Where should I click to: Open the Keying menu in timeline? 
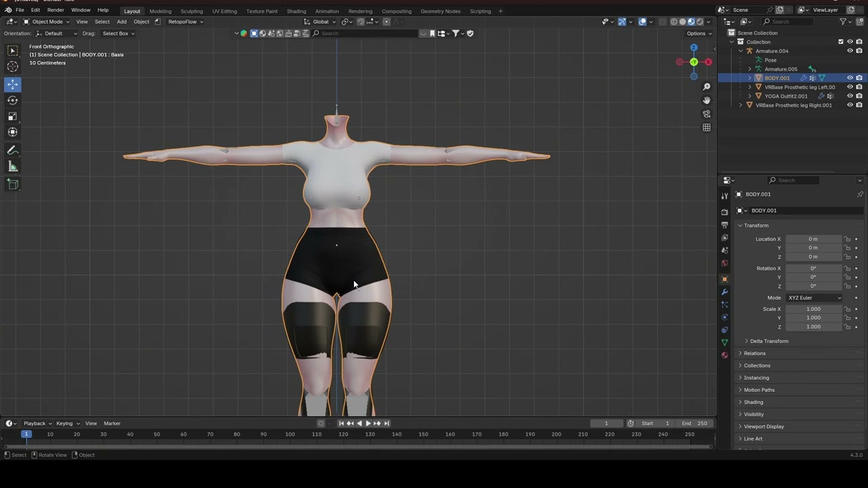tap(66, 424)
